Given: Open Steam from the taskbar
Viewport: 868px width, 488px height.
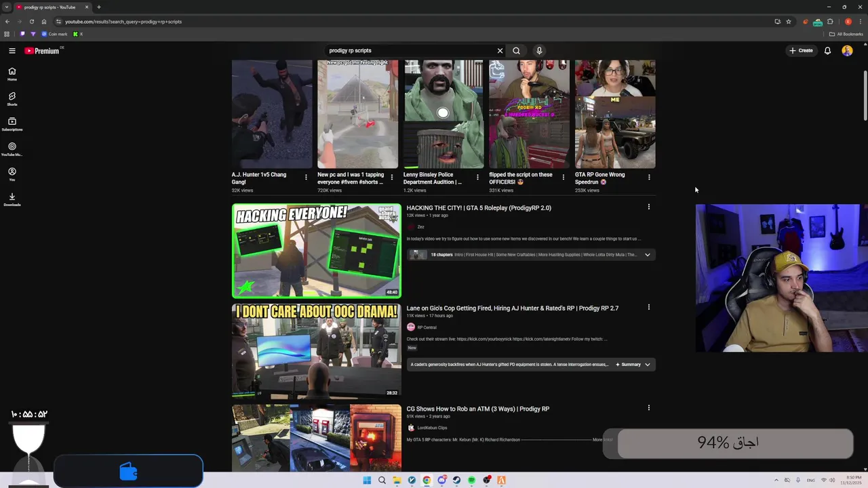Looking at the screenshot, I should click(456, 481).
